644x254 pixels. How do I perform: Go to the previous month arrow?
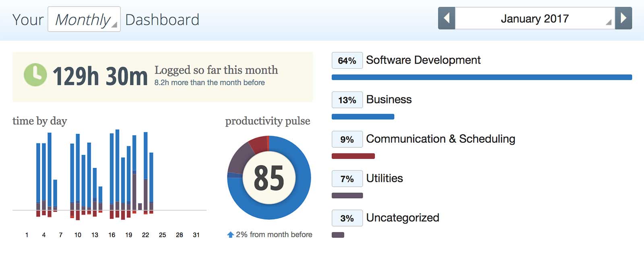click(x=446, y=18)
